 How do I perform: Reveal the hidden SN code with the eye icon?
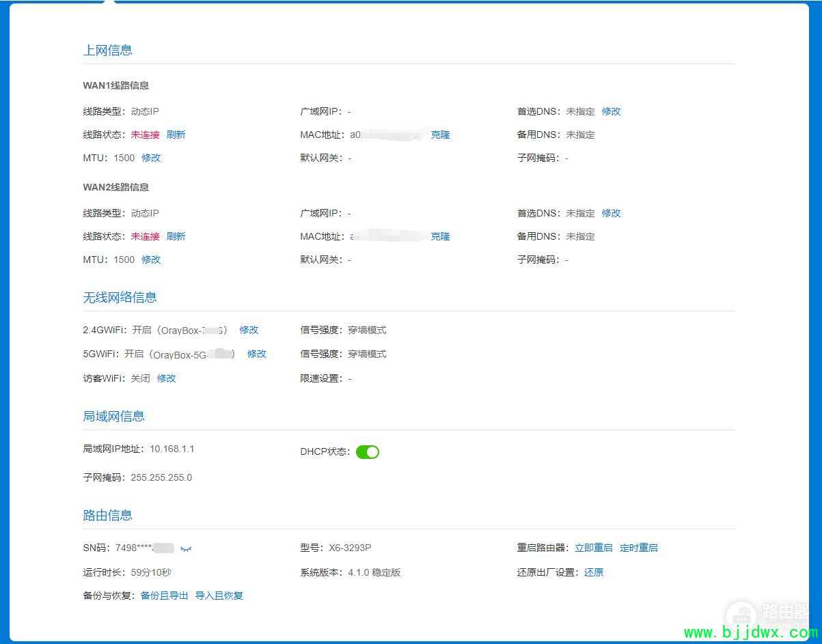186,548
